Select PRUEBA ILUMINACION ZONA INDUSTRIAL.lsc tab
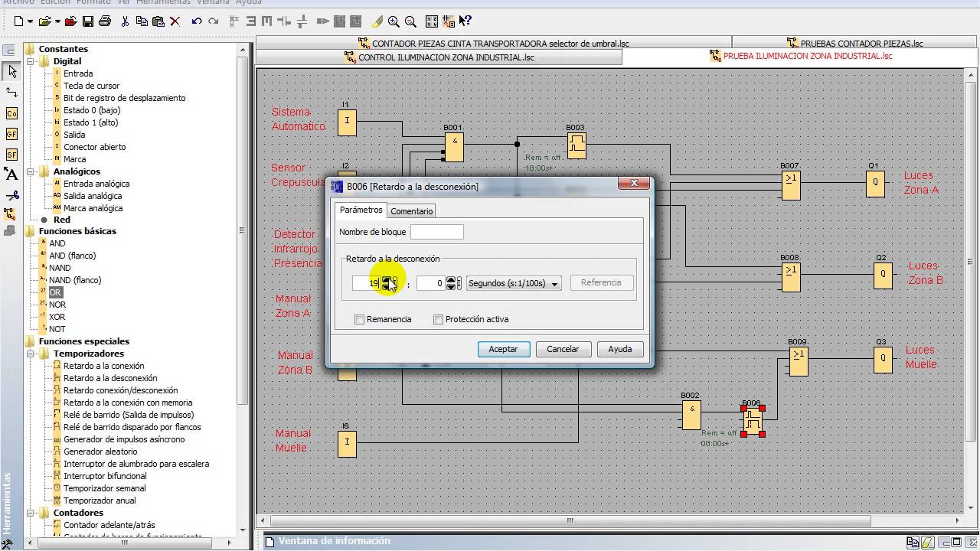The image size is (980, 551). pos(800,56)
